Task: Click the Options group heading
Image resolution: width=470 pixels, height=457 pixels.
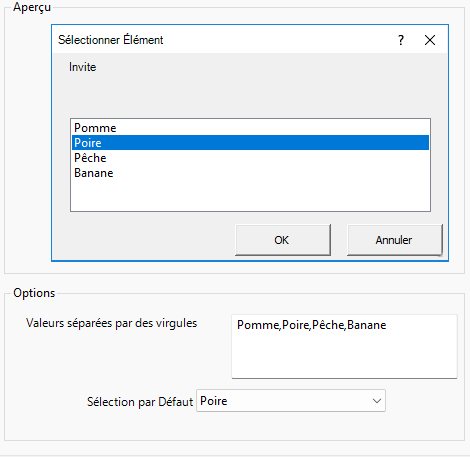Action: [34, 293]
